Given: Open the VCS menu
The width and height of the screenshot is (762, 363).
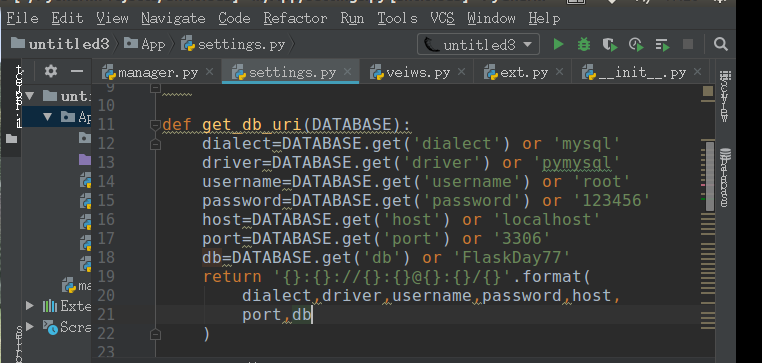Looking at the screenshot, I should (x=442, y=18).
